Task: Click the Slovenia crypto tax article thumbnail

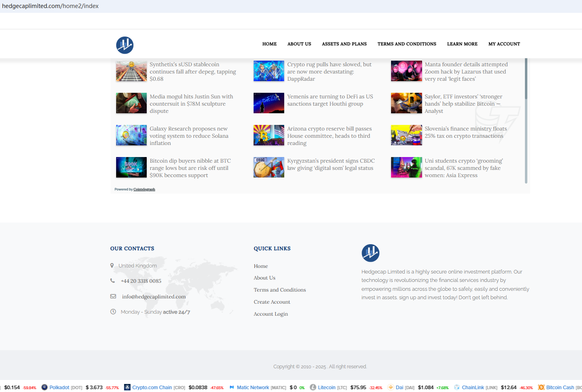Action: click(x=406, y=135)
